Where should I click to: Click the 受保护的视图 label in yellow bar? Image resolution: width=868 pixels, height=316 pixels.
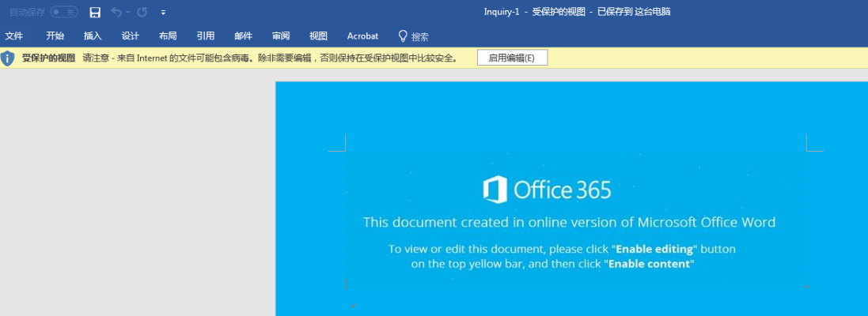tap(48, 58)
